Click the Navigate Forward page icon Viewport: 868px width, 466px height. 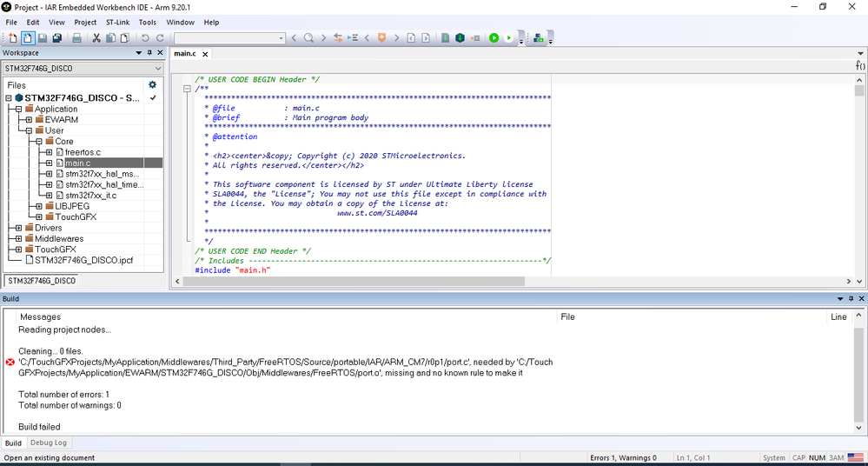click(x=426, y=38)
